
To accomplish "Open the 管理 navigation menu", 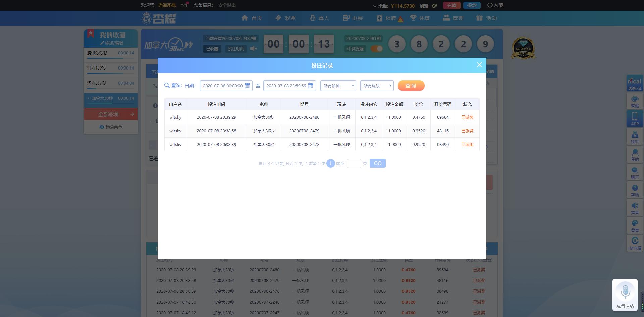I will [453, 18].
